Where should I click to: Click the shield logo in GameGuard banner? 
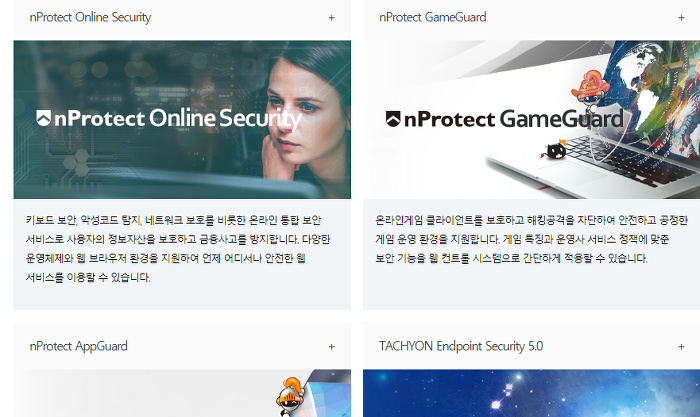(393, 119)
